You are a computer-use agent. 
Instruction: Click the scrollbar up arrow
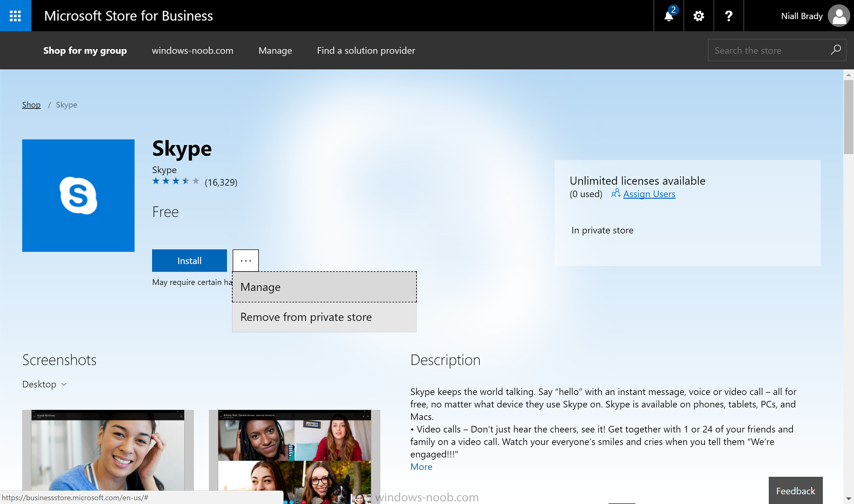coord(848,75)
